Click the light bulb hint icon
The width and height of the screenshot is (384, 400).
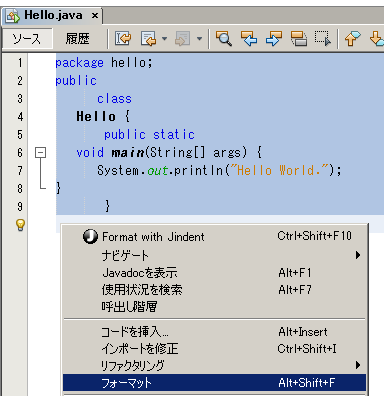pyautogui.click(x=20, y=225)
